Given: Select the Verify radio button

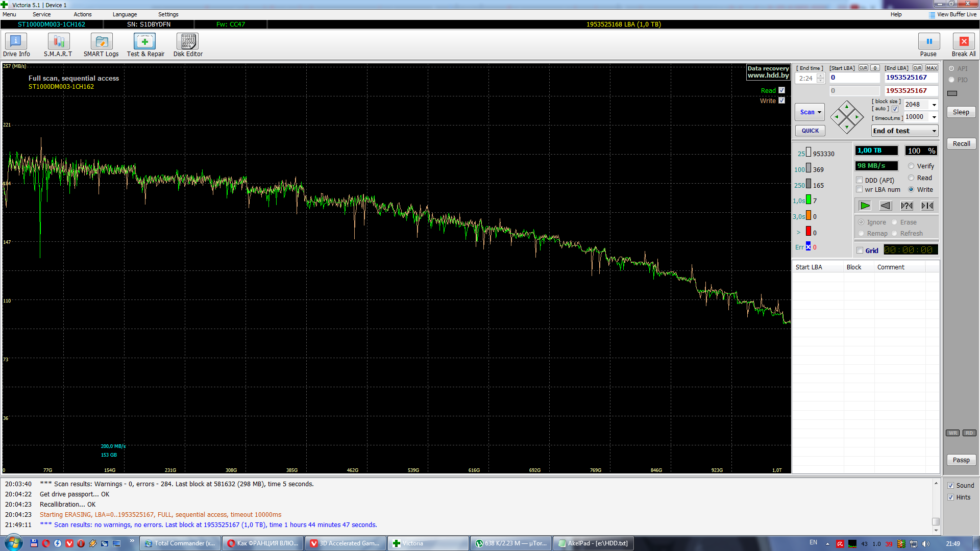Looking at the screenshot, I should [x=911, y=166].
